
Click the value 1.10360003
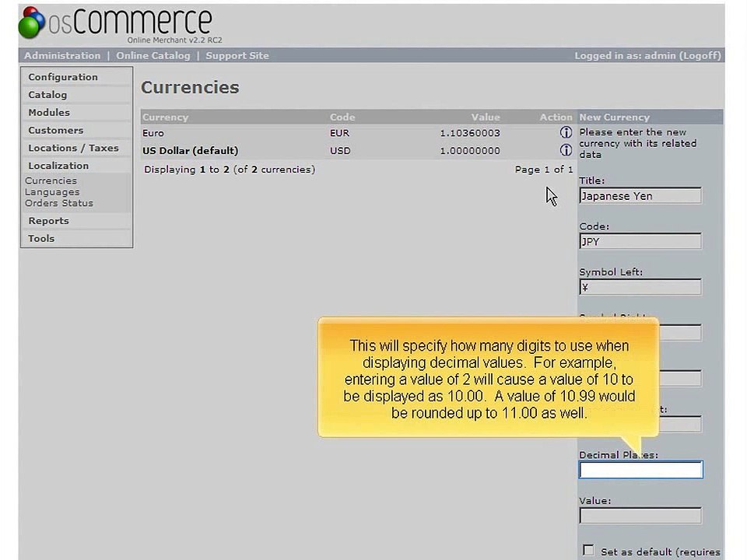(470, 133)
